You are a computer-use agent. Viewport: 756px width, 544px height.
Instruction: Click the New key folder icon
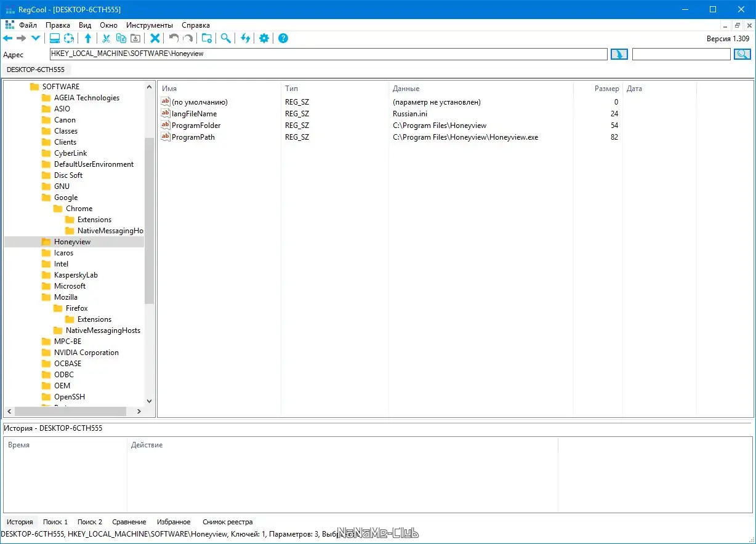point(207,38)
